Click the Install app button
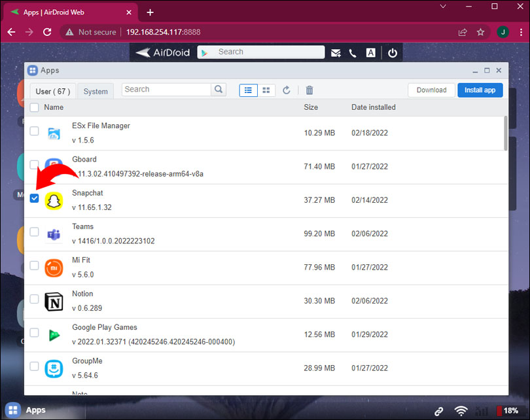Viewport: 530px width, 420px height. click(x=480, y=90)
